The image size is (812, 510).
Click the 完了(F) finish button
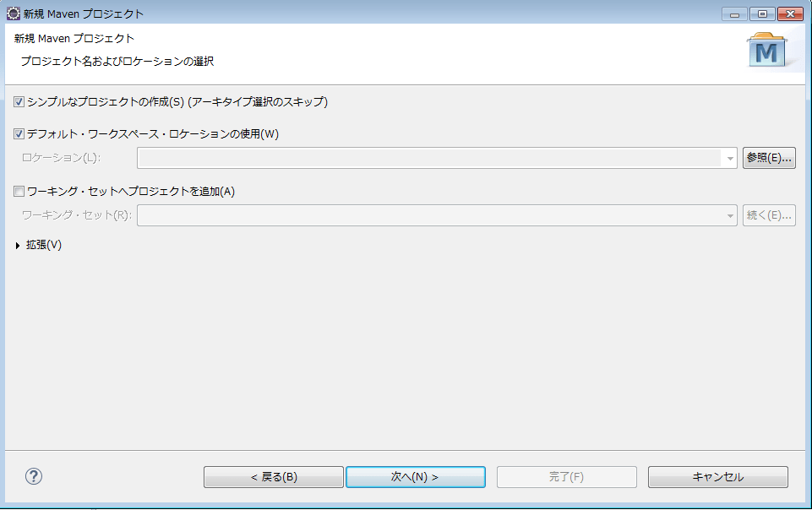pos(566,477)
